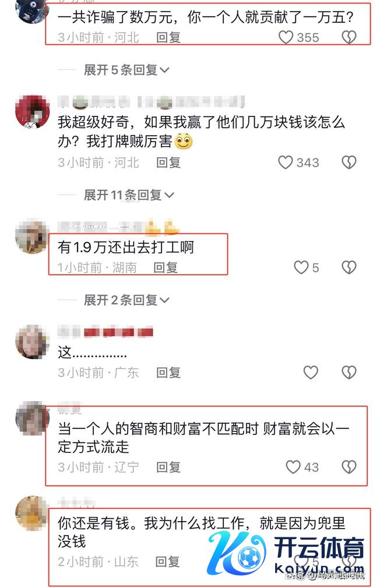Like the 辽宁 comment with 43 likes
This screenshot has width=373, height=588.
(x=293, y=467)
